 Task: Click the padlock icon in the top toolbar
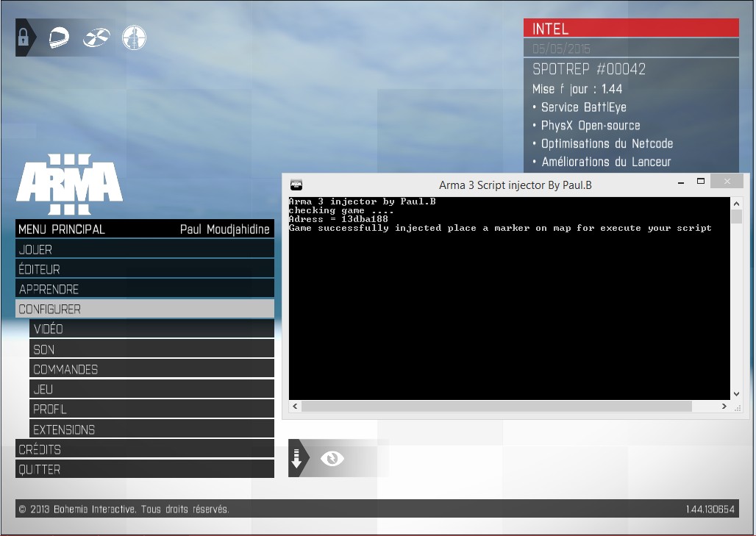coord(23,37)
